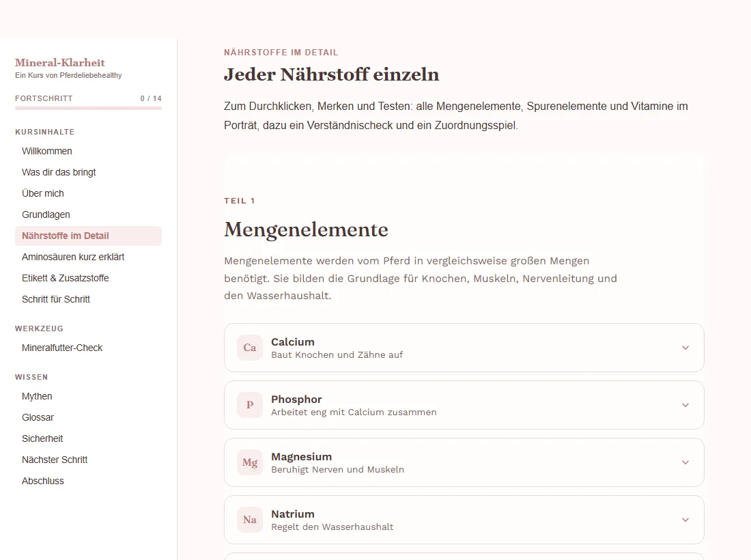Go to the Abschluss page
Viewport: 751px width, 560px height.
click(x=88, y=481)
